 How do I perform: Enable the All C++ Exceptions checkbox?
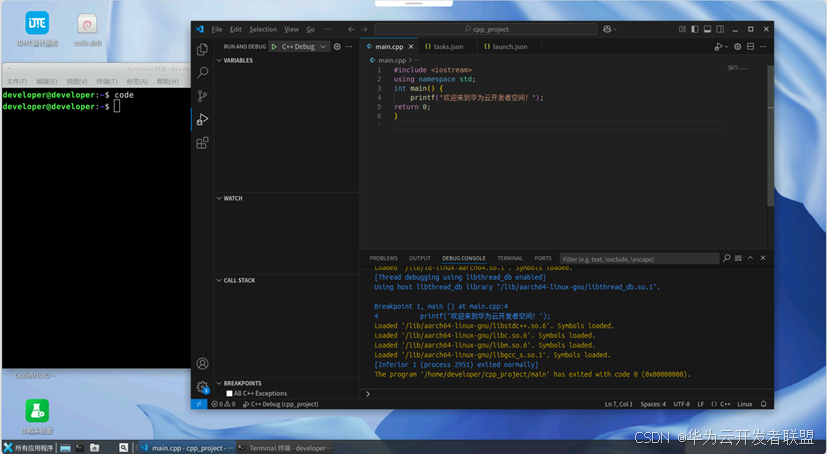[229, 393]
